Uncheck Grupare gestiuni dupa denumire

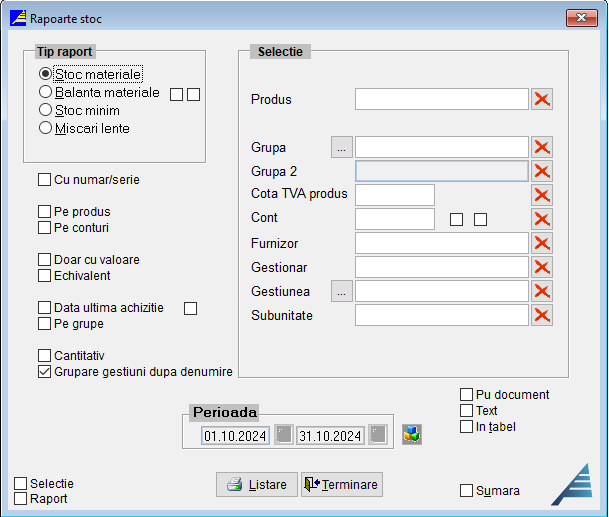pyautogui.click(x=44, y=372)
